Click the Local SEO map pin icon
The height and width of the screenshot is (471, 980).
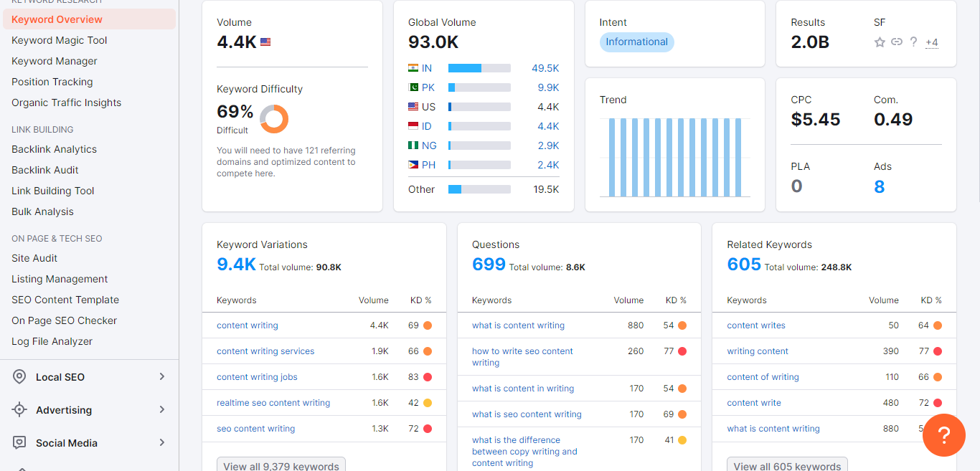19,376
